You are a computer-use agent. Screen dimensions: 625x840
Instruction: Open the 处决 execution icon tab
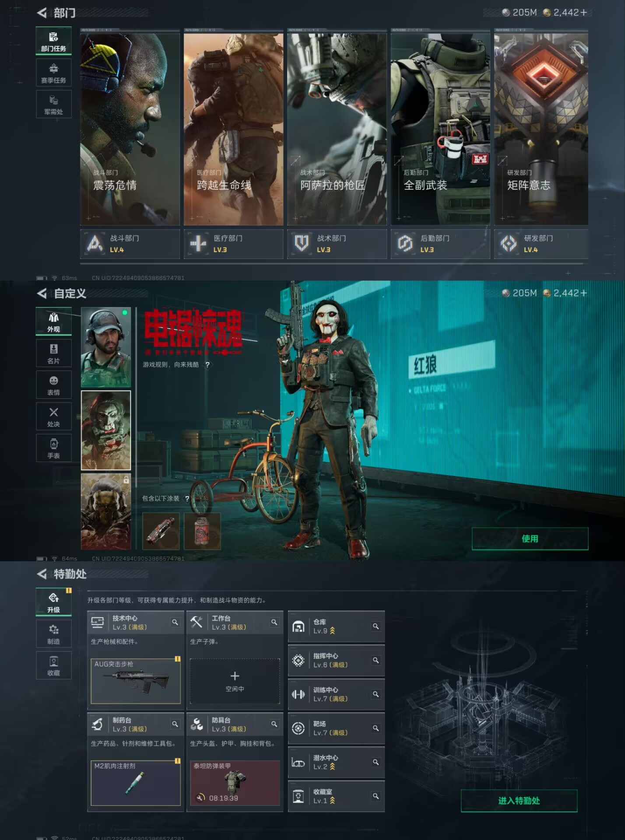[x=53, y=416]
